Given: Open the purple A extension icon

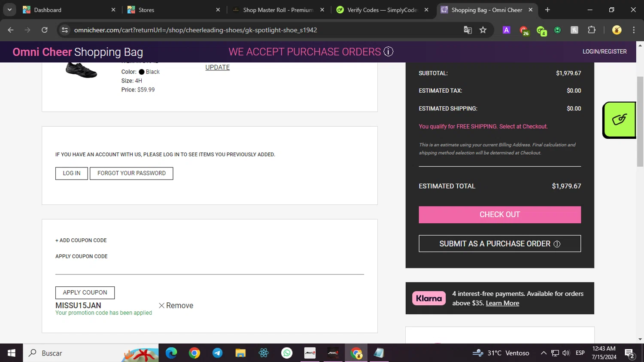Looking at the screenshot, I should point(507,30).
